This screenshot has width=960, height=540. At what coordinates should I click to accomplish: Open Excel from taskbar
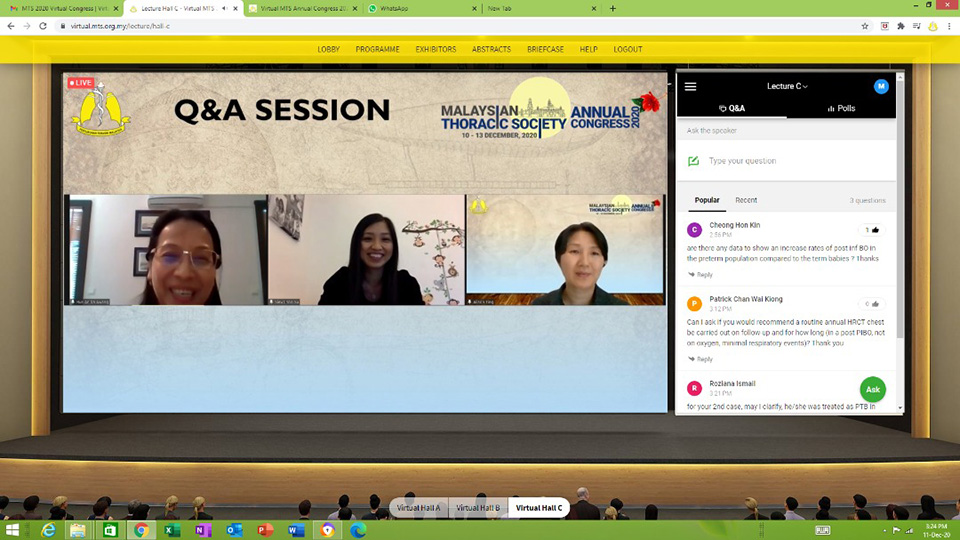point(172,530)
